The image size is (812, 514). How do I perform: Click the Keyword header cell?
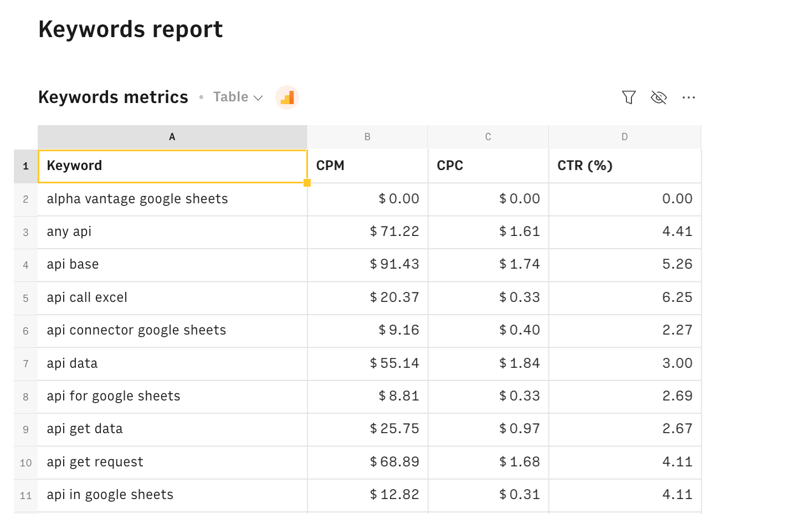click(x=172, y=166)
